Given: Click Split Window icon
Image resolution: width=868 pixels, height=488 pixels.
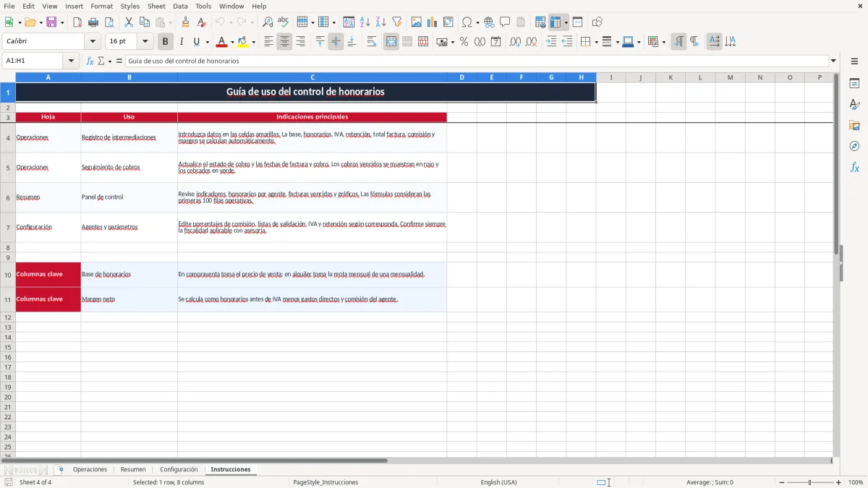Looking at the screenshot, I should (x=578, y=22).
